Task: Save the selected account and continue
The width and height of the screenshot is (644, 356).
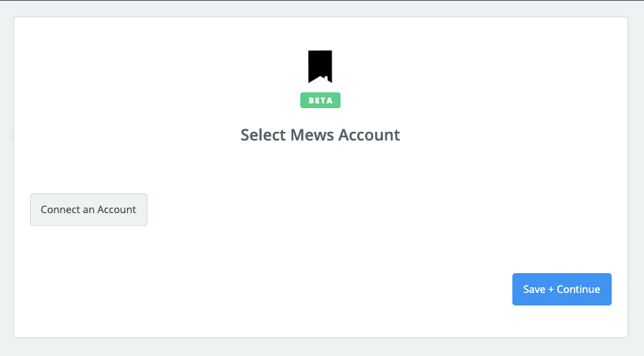Action: click(561, 290)
